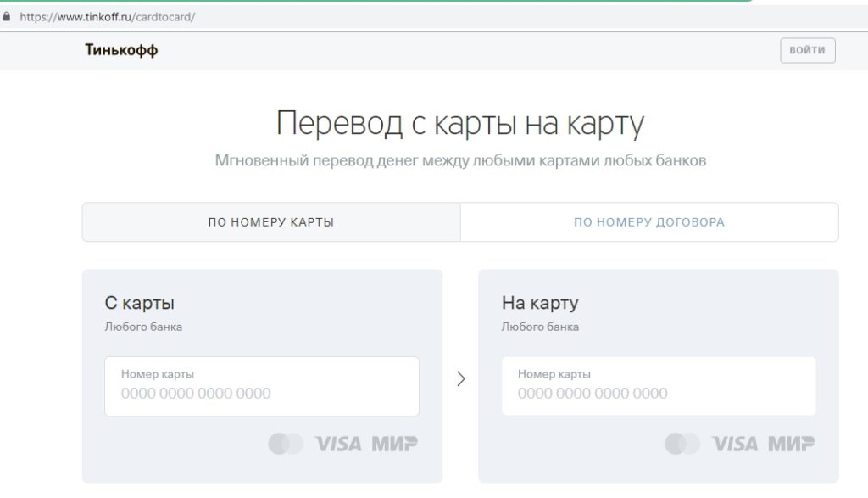Click VISA logo in С карты panel
This screenshot has height=498, width=868.
click(x=337, y=443)
